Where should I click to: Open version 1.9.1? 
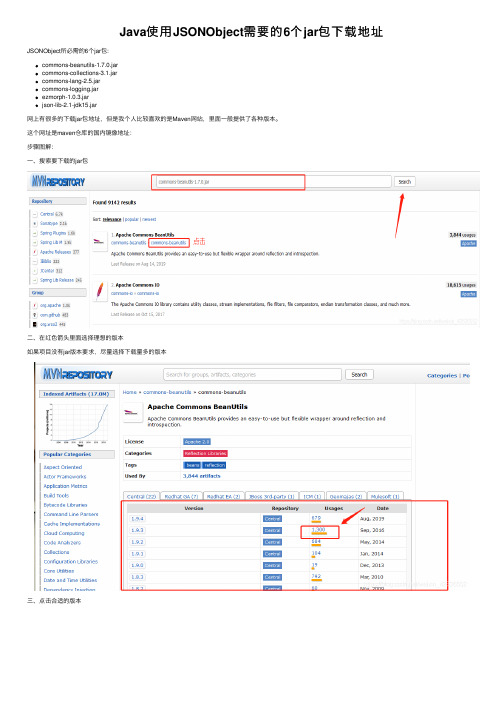tap(137, 554)
